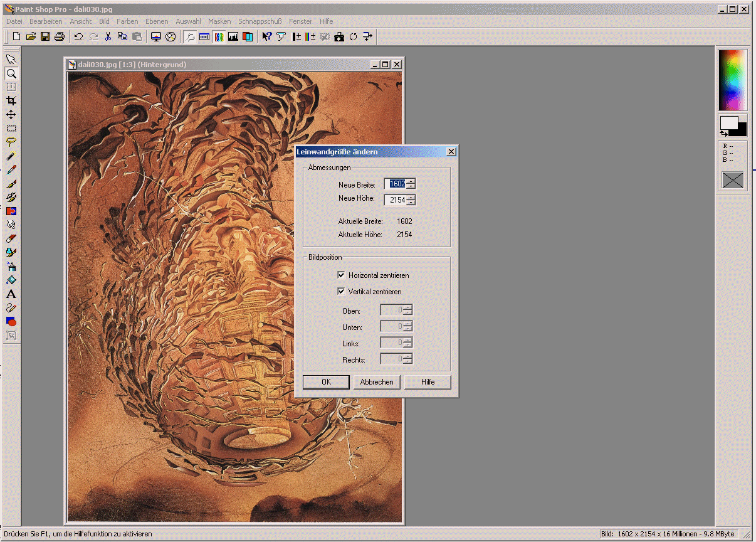Viewport: 756px width, 542px height.
Task: Select the Crop tool
Action: [11, 101]
